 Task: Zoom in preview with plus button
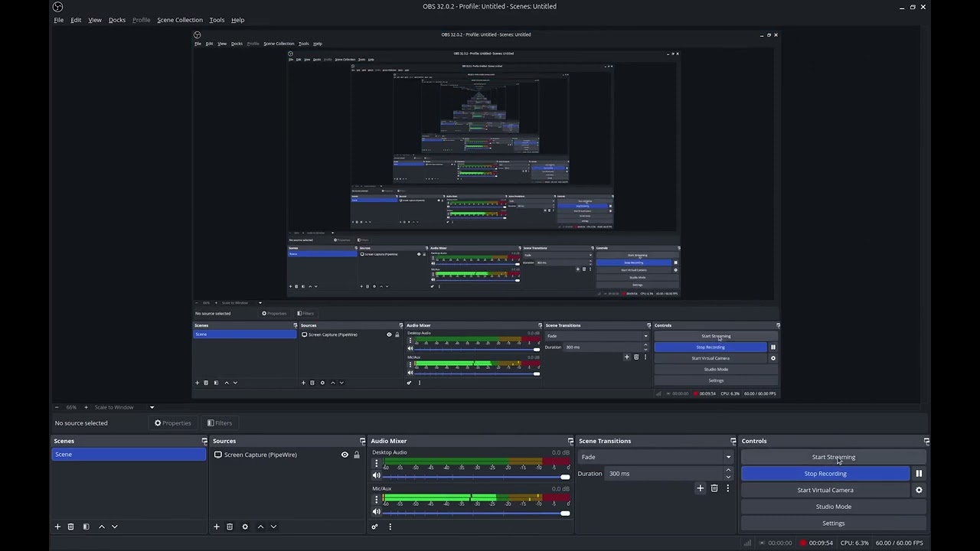click(86, 407)
